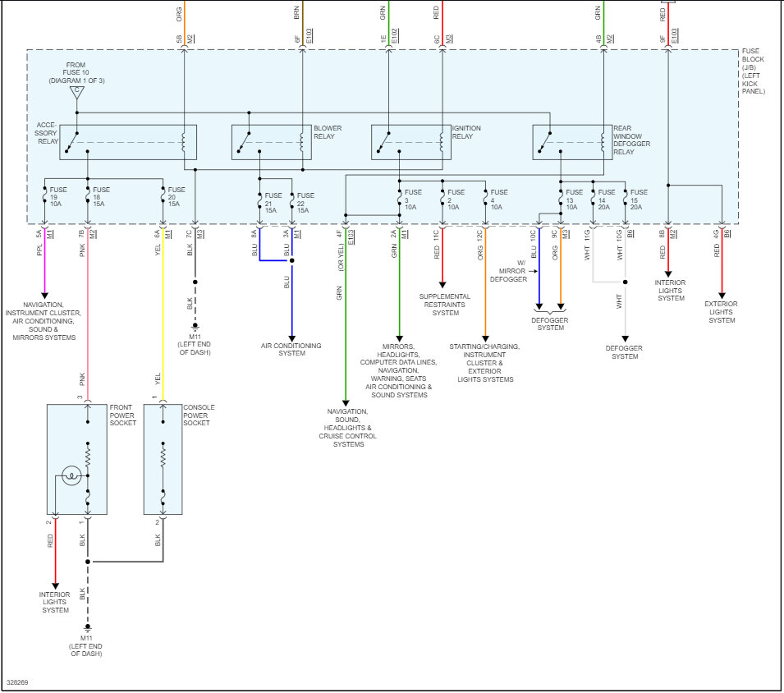Screen dimensions: 784x693
Task: Select NAVIGATION, SOUND, HEADLIGHTS & CRUISE CONTROL text
Action: 347,428
